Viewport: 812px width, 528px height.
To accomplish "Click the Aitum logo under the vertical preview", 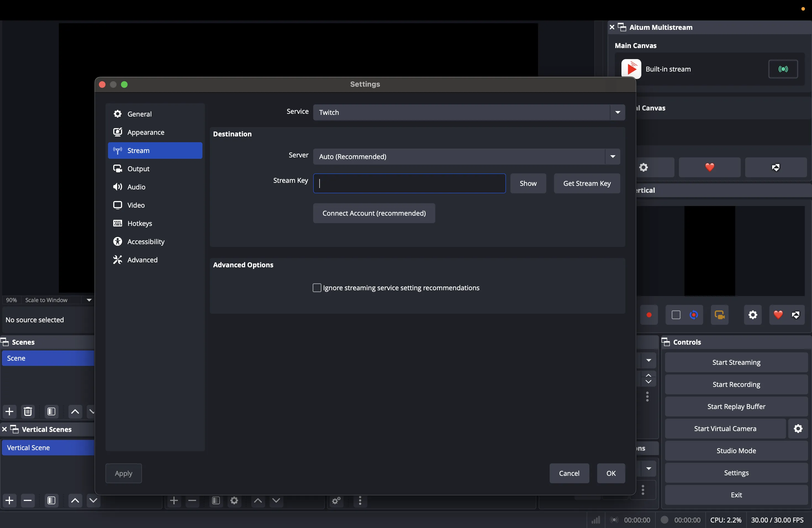I will coord(796,315).
